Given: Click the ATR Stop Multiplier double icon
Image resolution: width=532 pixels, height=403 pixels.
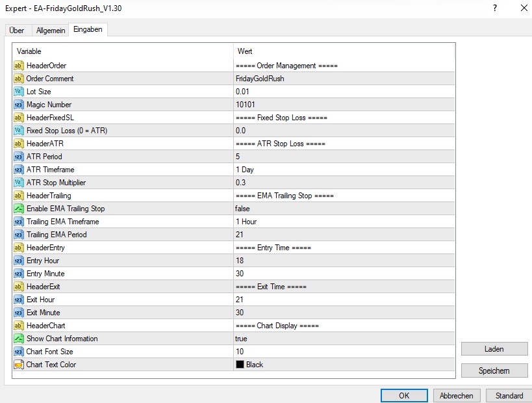Looking at the screenshot, I should [x=18, y=183].
